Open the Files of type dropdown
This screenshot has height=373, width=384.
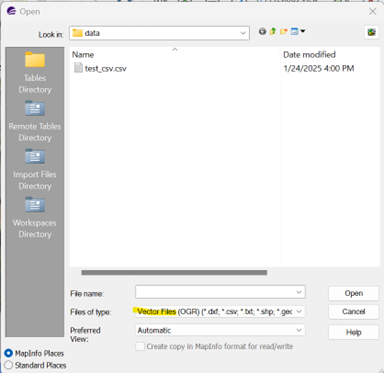pyautogui.click(x=220, y=312)
